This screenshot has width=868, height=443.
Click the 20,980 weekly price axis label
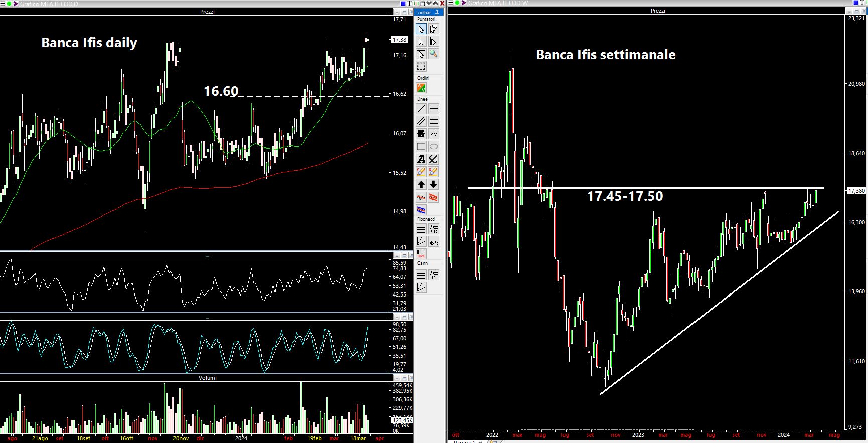pyautogui.click(x=856, y=84)
